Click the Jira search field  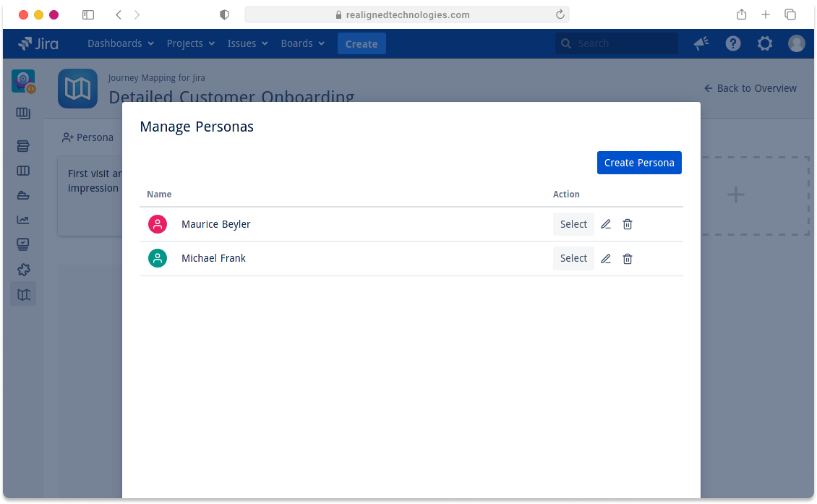click(x=617, y=44)
